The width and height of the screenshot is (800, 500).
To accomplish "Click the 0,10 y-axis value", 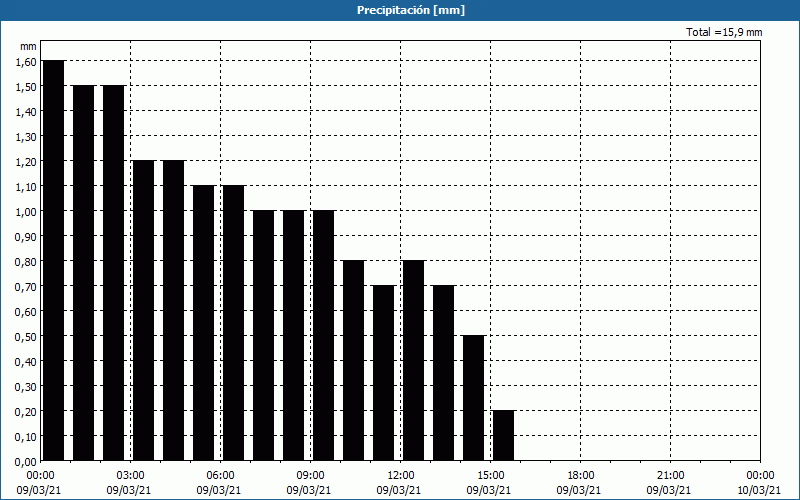I will 26,436.
